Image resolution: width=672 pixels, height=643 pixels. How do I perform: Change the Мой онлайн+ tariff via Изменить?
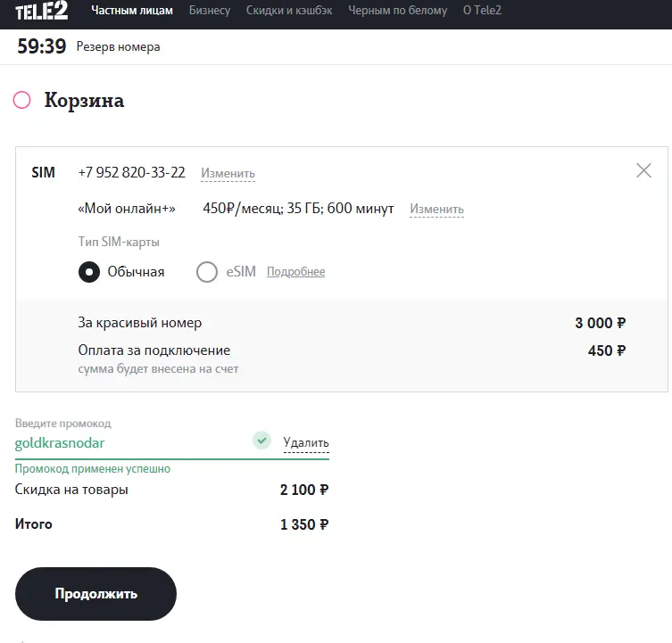(436, 209)
